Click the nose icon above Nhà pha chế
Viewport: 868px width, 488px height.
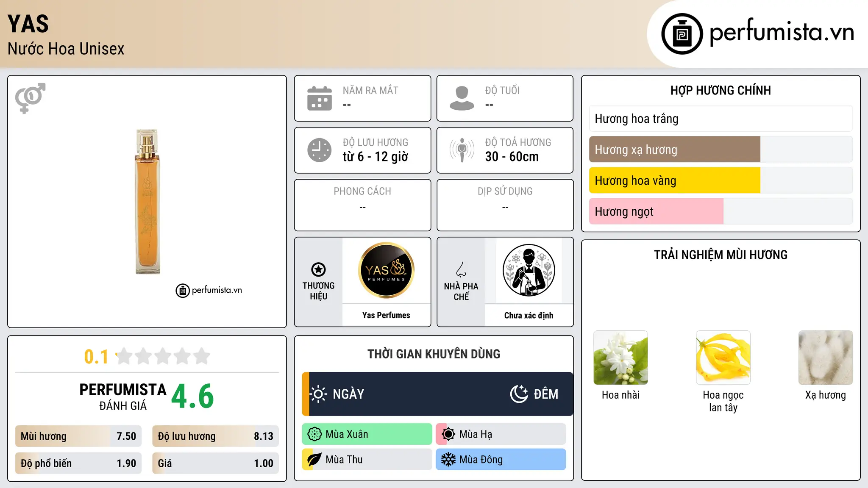click(461, 269)
